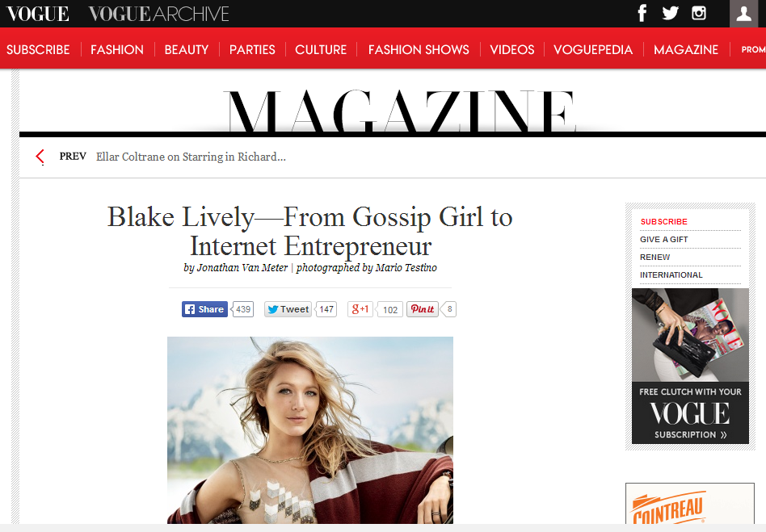Click the Tweet button
Screen dimensions: 766x532
(x=288, y=309)
